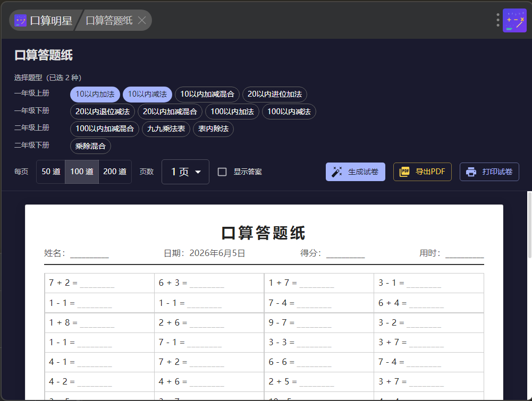Enable the 乘除混合 question type

90,146
